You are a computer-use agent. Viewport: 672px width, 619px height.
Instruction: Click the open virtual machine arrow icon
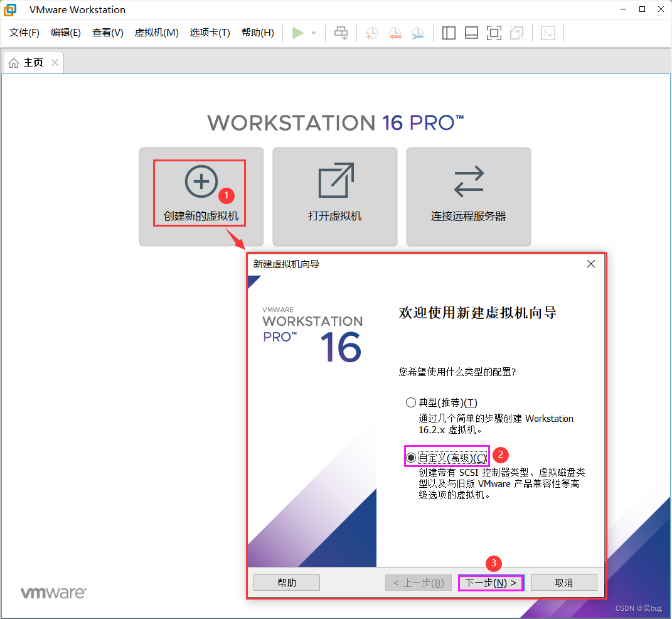(x=336, y=180)
